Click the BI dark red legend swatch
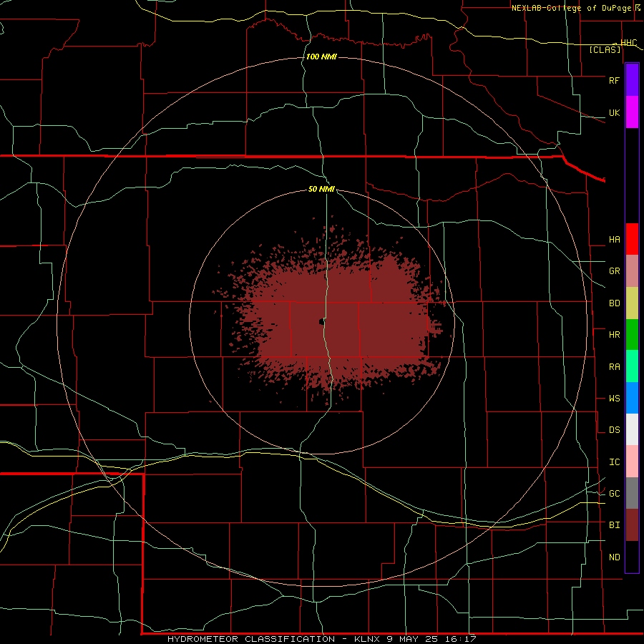This screenshot has width=644, height=644. pyautogui.click(x=632, y=525)
